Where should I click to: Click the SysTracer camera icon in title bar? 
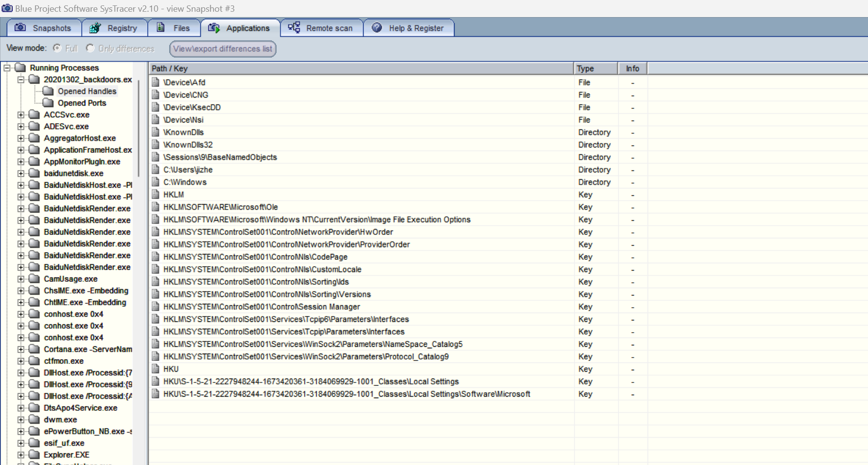(x=7, y=8)
